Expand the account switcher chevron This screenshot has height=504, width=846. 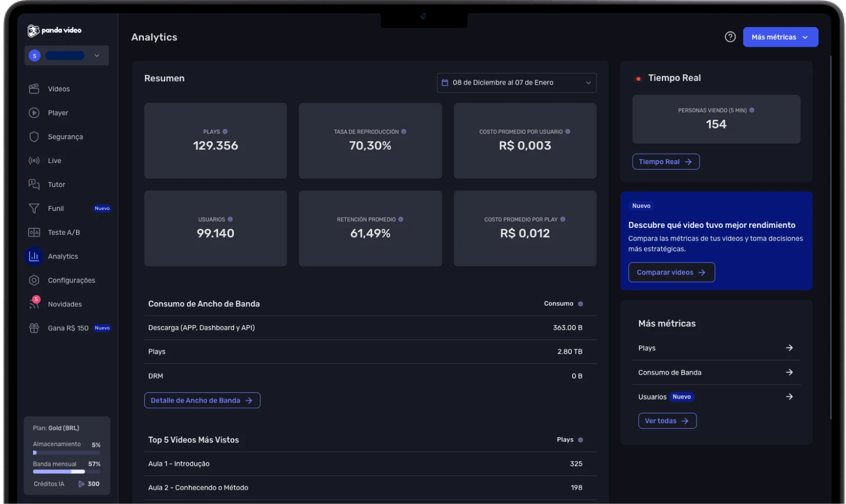pos(97,56)
